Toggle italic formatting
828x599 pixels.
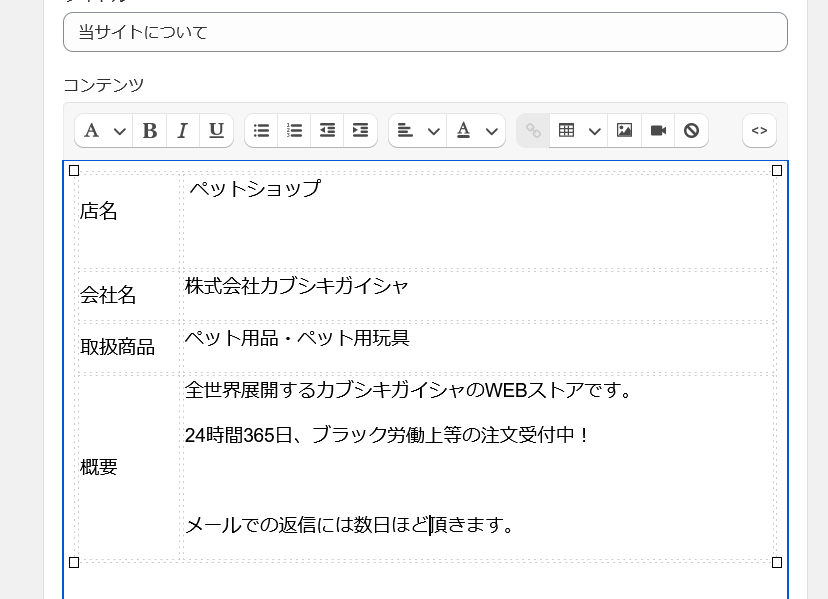pyautogui.click(x=183, y=131)
